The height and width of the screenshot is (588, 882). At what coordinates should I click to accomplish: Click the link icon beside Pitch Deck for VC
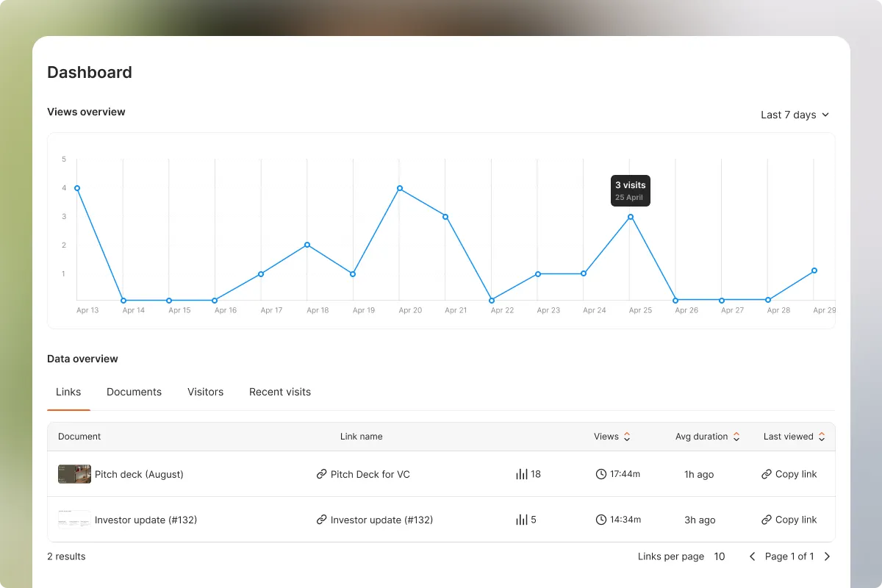[x=322, y=474]
